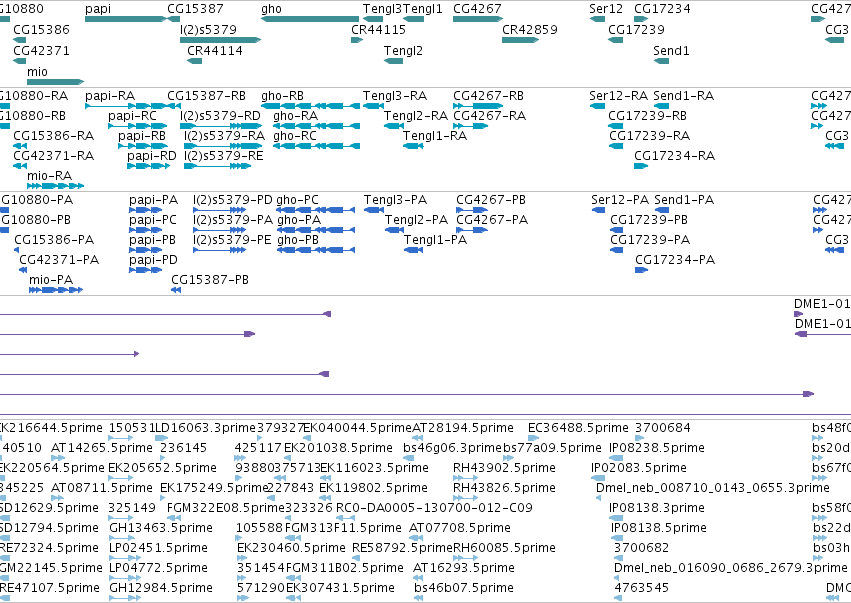The height and width of the screenshot is (603, 851).
Task: Select EST AT28194.5prime
Action: pyautogui.click(x=418, y=439)
